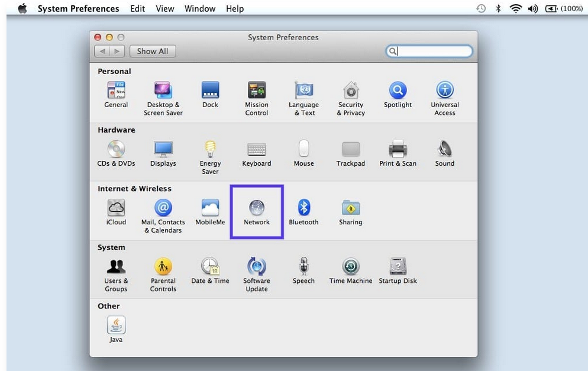
Task: Open the Window menu
Action: (x=200, y=8)
